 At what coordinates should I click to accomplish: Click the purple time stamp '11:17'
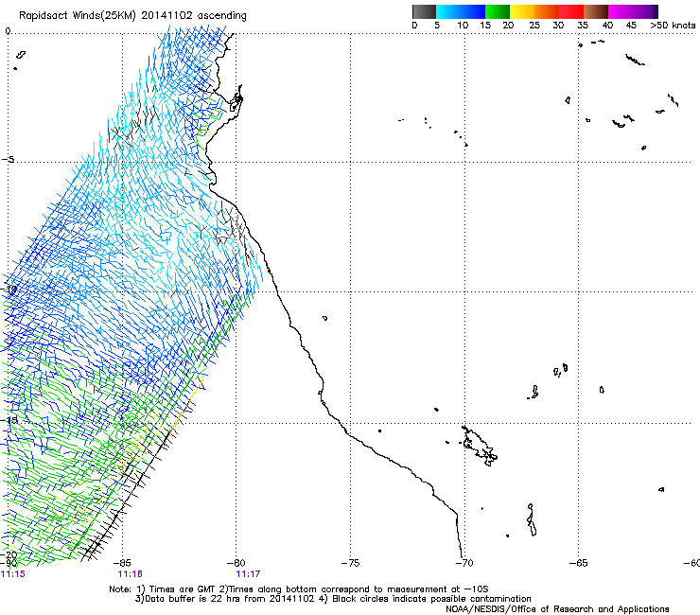click(248, 574)
